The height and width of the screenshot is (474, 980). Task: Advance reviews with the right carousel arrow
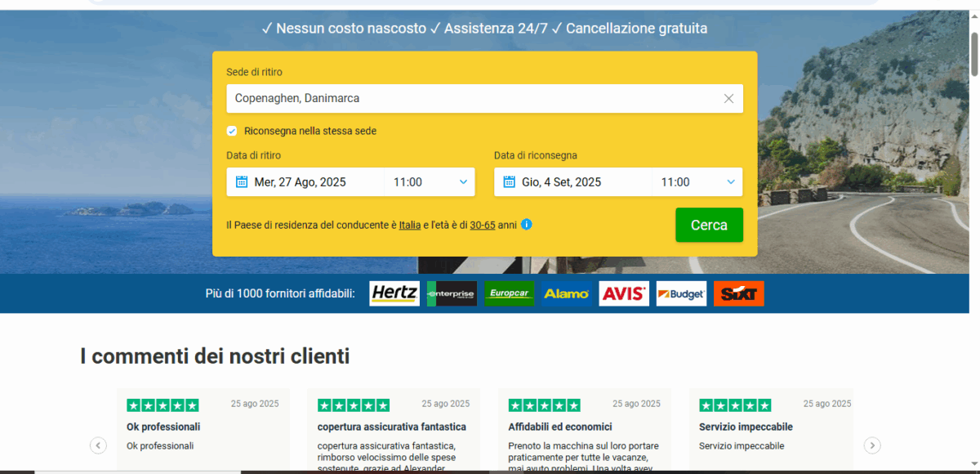point(871,445)
